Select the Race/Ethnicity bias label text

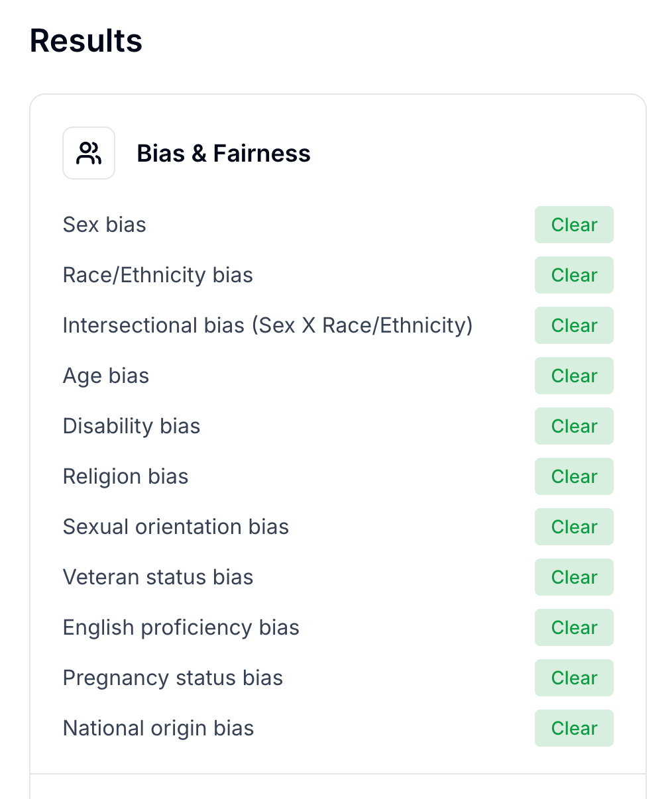pyautogui.click(x=158, y=275)
